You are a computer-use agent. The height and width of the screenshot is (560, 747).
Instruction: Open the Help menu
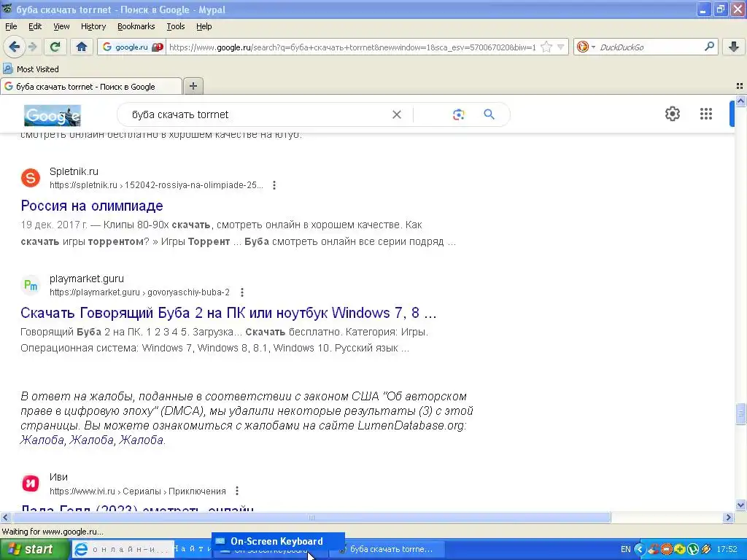(204, 26)
